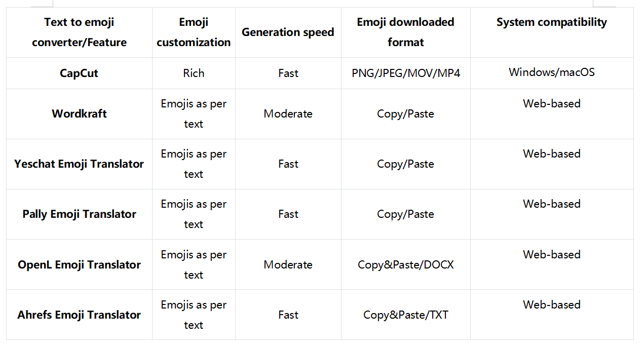Select the CapCut row header cell
Screen dimensions: 644x346
(x=79, y=73)
